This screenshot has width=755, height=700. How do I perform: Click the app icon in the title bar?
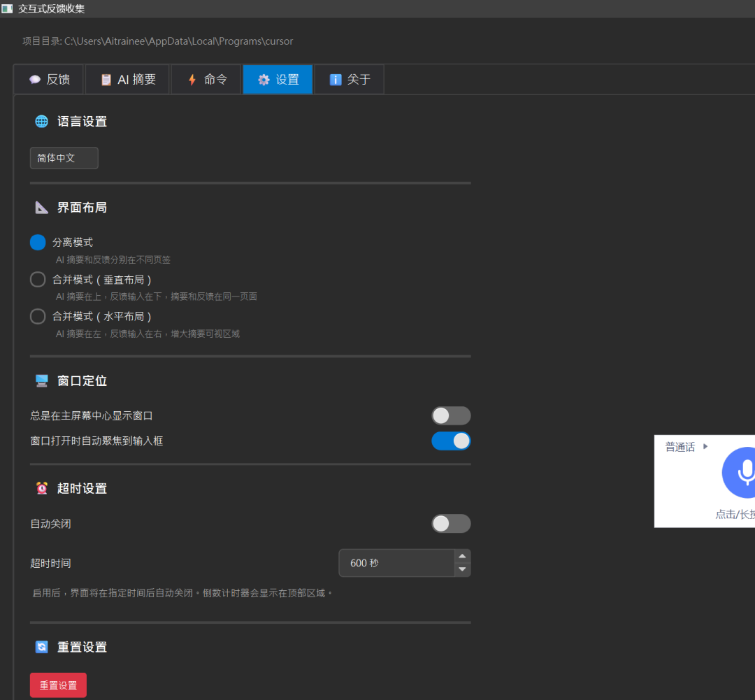(x=7, y=8)
